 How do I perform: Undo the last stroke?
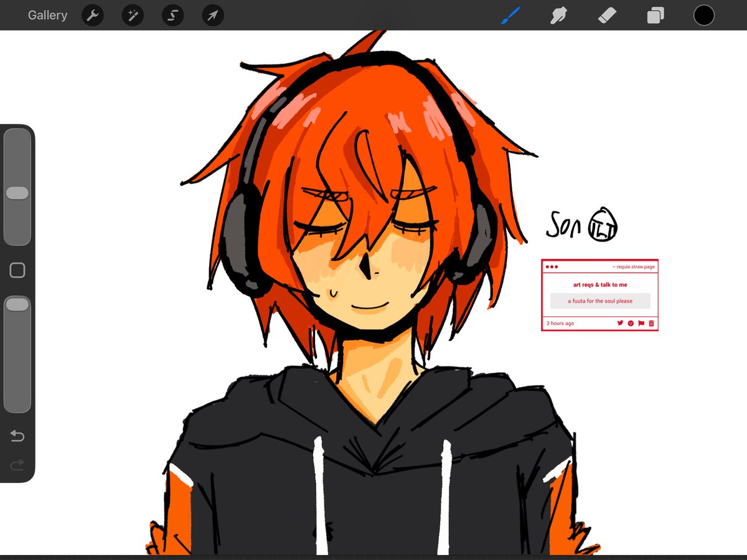pyautogui.click(x=17, y=436)
